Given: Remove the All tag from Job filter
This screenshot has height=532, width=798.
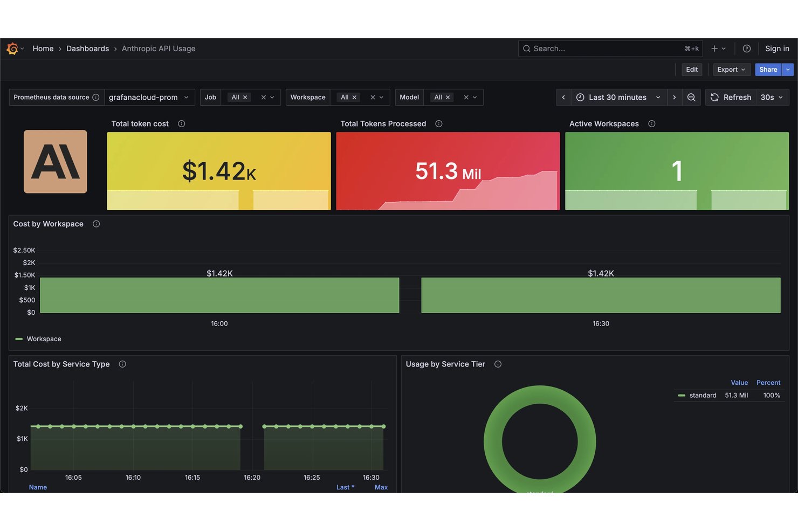Looking at the screenshot, I should 245,98.
